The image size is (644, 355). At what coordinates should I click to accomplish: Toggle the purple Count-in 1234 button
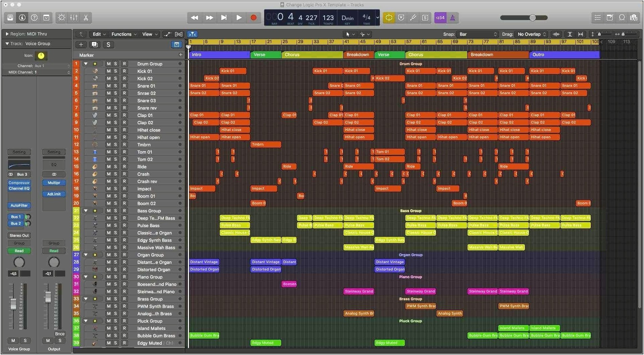coord(440,18)
